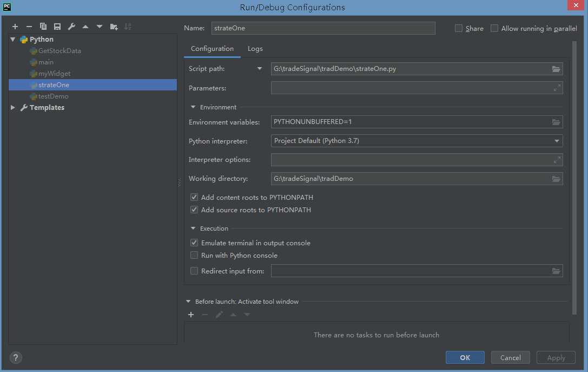Copy the selected configuration
This screenshot has height=372, width=588.
click(x=43, y=27)
